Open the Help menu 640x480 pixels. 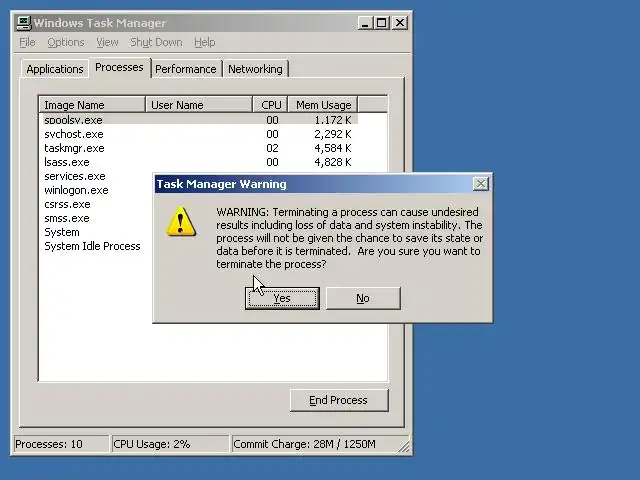[204, 42]
